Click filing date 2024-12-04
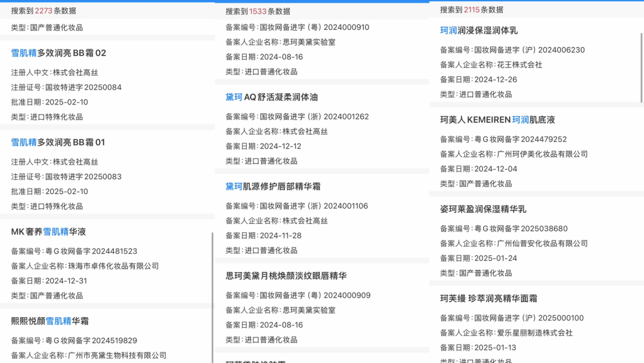644x363 pixels. 496,169
